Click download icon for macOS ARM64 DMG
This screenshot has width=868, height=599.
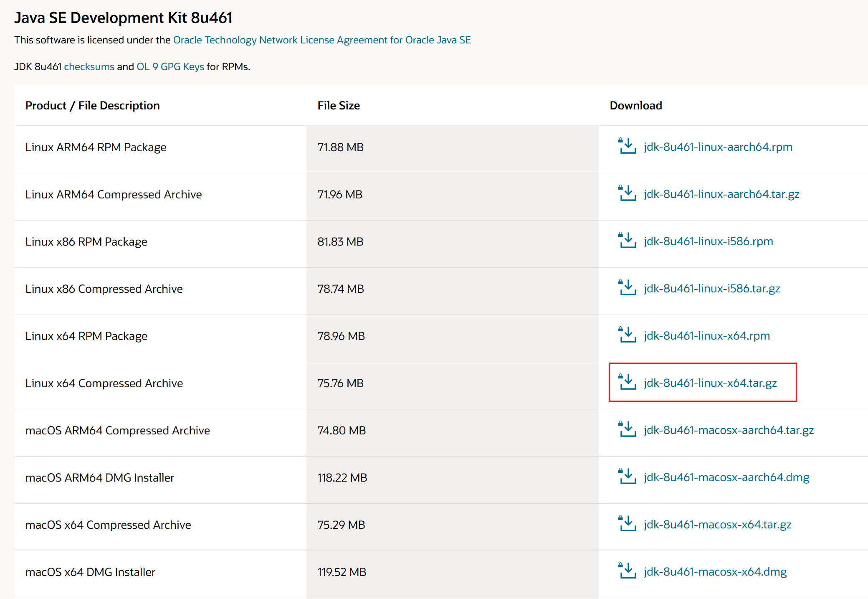627,477
